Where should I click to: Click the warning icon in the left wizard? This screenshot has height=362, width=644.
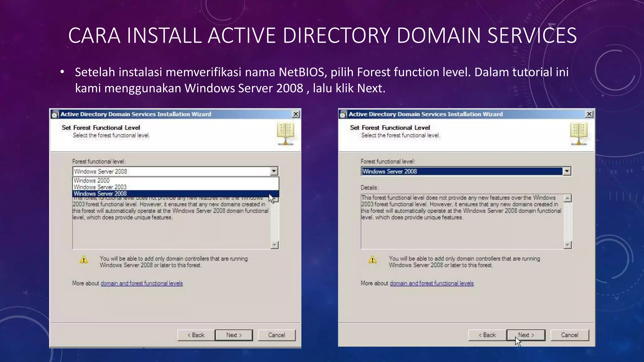click(84, 260)
